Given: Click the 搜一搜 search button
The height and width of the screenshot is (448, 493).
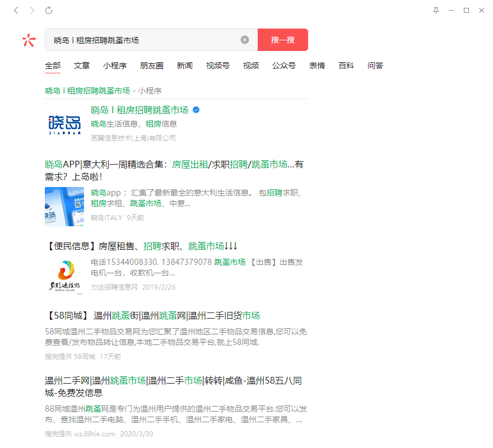Looking at the screenshot, I should pos(283,40).
